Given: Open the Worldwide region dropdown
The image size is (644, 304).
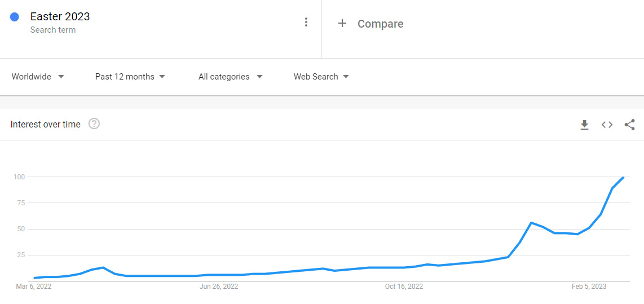Looking at the screenshot, I should point(38,77).
